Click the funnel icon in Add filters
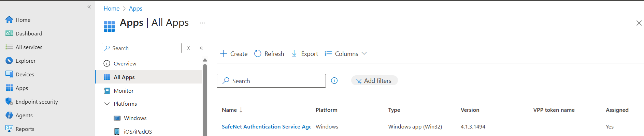The width and height of the screenshot is (644, 136). (x=359, y=81)
